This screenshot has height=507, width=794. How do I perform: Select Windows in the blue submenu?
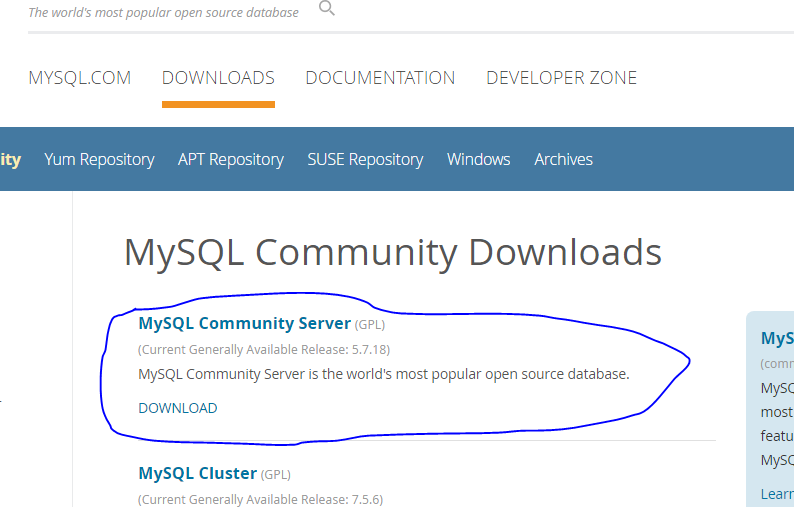pos(479,160)
